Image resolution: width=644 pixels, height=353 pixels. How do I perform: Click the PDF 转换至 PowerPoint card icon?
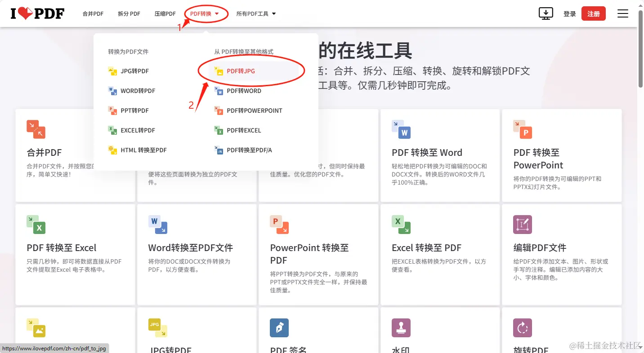[x=523, y=129]
